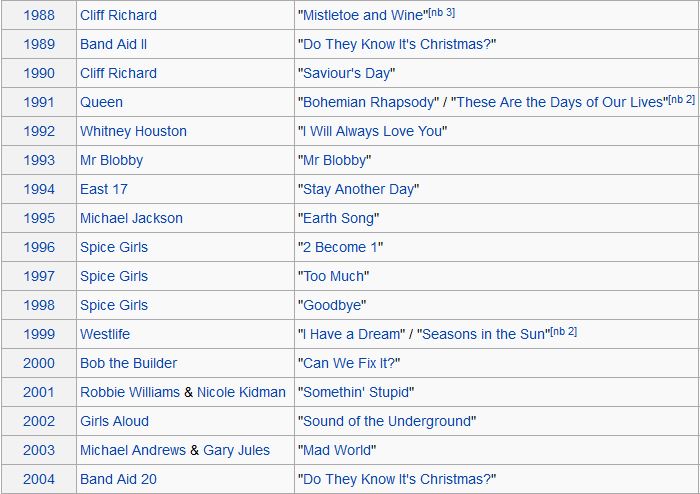Click "These Are the Days of Our Lives"
The width and height of the screenshot is (700, 494).
point(559,102)
